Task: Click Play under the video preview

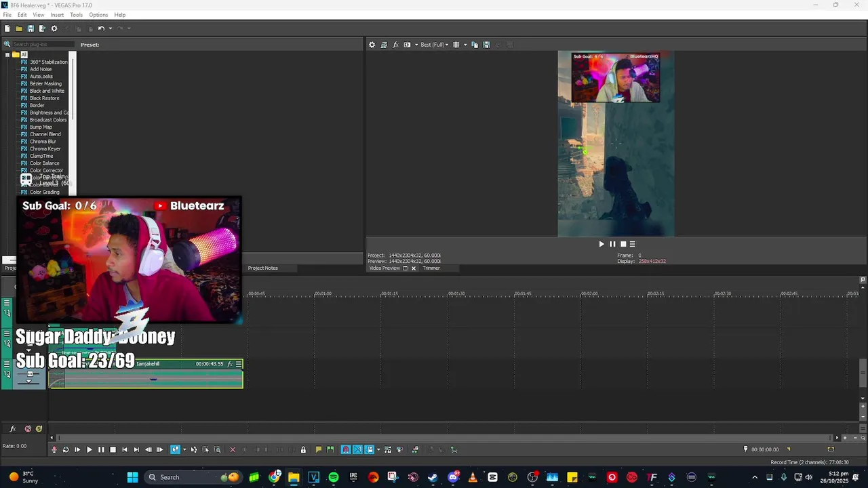Action: point(601,244)
